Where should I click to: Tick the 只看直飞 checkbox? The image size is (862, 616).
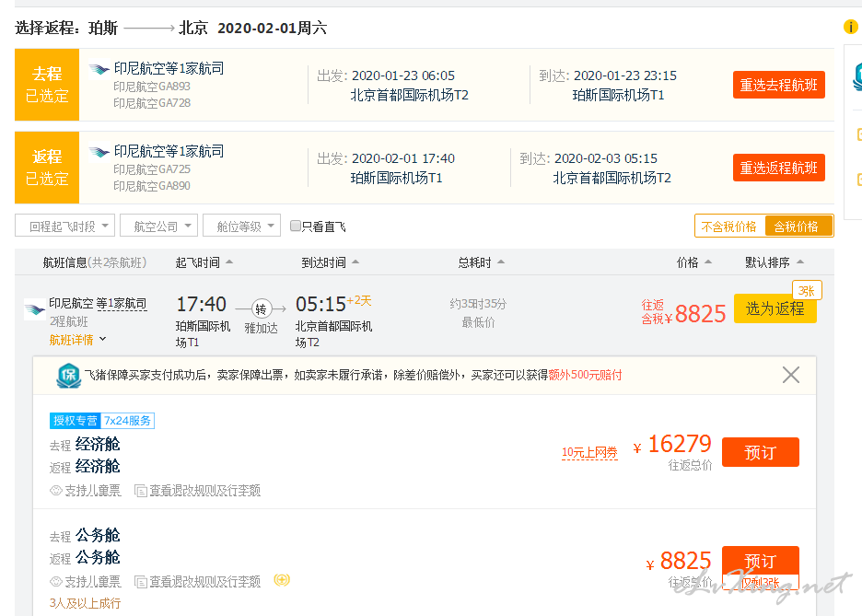[x=296, y=226]
